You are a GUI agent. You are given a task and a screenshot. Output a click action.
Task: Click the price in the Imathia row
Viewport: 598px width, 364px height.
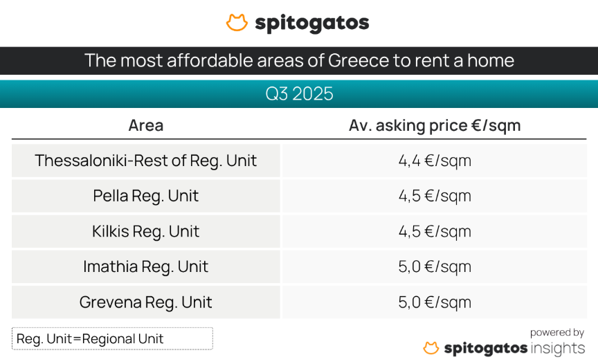[435, 266]
